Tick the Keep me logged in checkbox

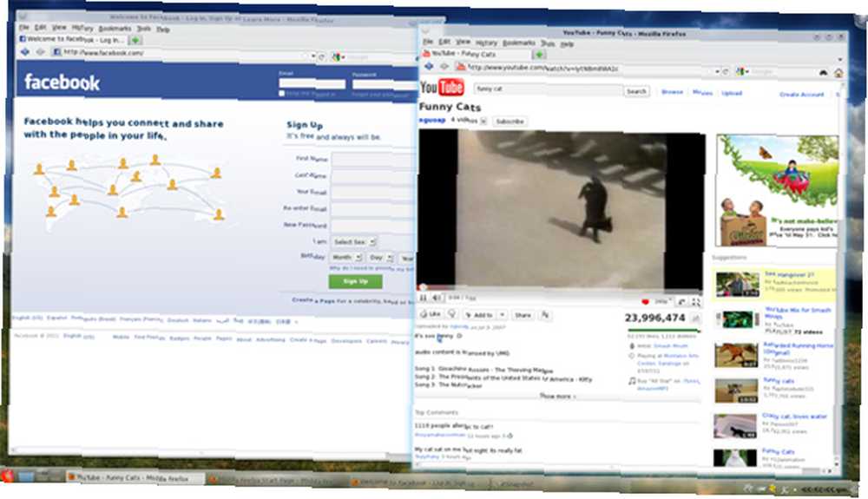pyautogui.click(x=282, y=94)
